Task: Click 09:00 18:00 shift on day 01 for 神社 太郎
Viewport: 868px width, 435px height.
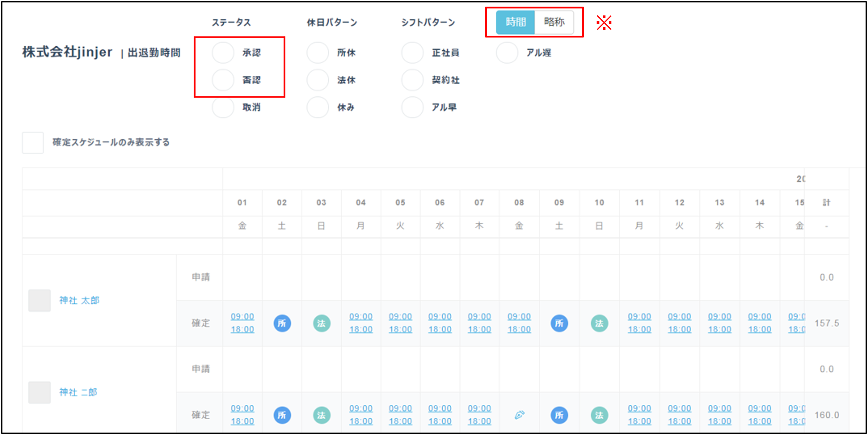Action: (242, 323)
